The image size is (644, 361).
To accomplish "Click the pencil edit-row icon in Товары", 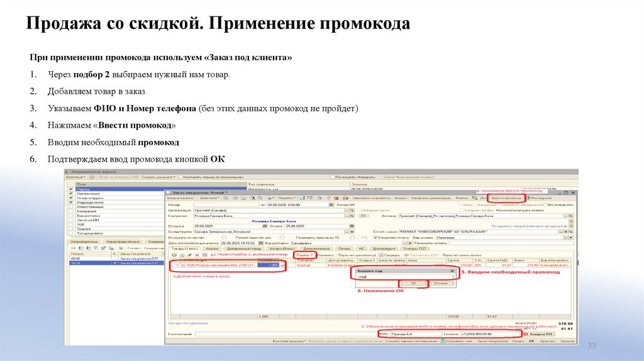I will click(x=189, y=255).
